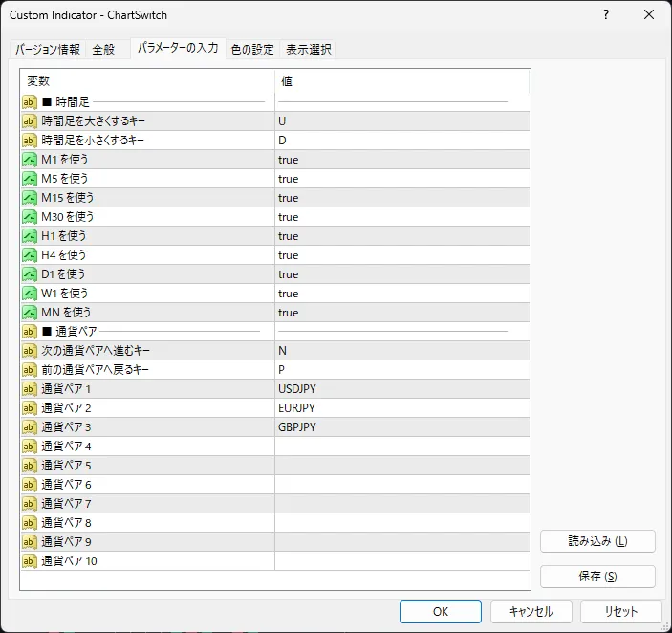
Task: Click the ab icon beside 通貨ペア 6
Action: click(x=29, y=485)
